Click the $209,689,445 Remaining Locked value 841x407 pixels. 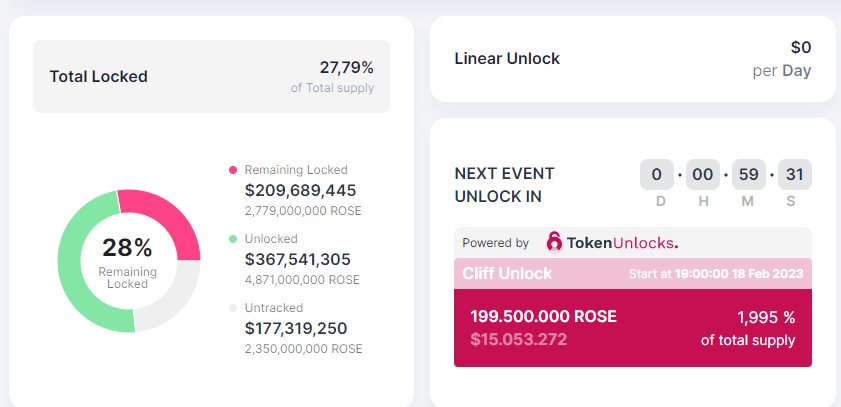click(300, 190)
